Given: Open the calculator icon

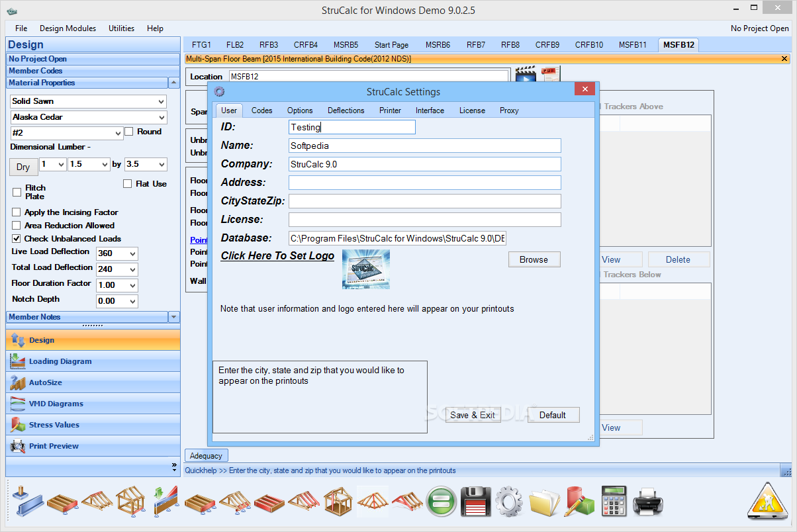Looking at the screenshot, I should [614, 502].
